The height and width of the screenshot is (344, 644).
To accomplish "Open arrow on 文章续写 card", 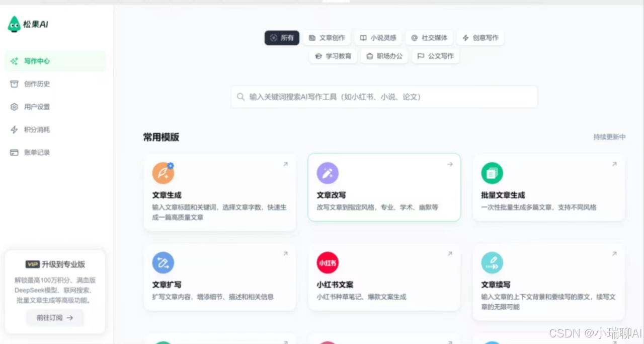I will [x=614, y=254].
